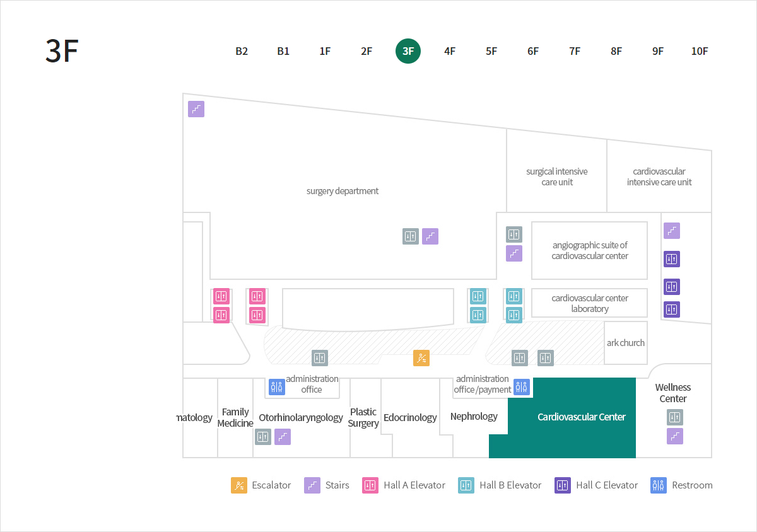
Task: Click the stairs icon inside the surgery department
Action: point(430,236)
